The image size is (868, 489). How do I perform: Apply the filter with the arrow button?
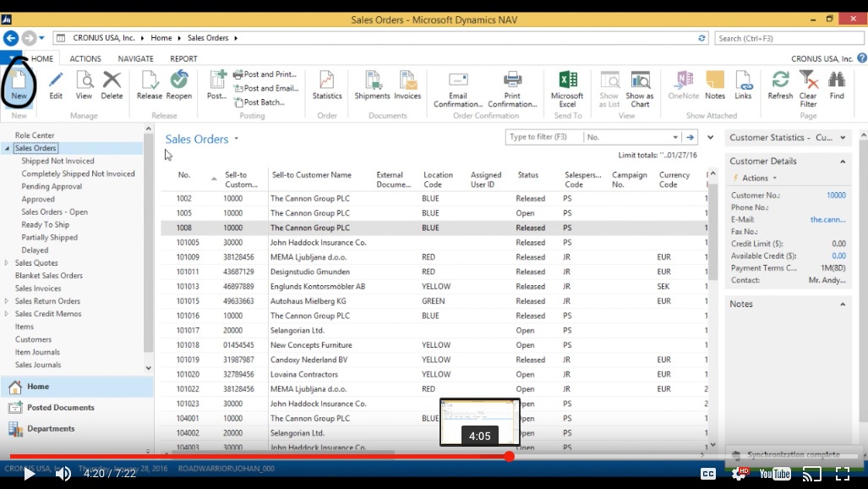click(690, 137)
